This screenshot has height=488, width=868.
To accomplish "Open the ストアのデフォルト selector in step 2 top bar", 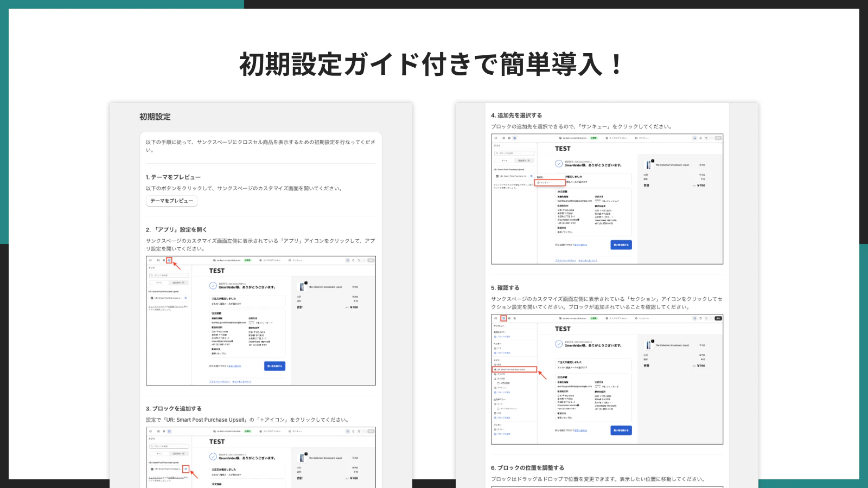I will 270,260.
